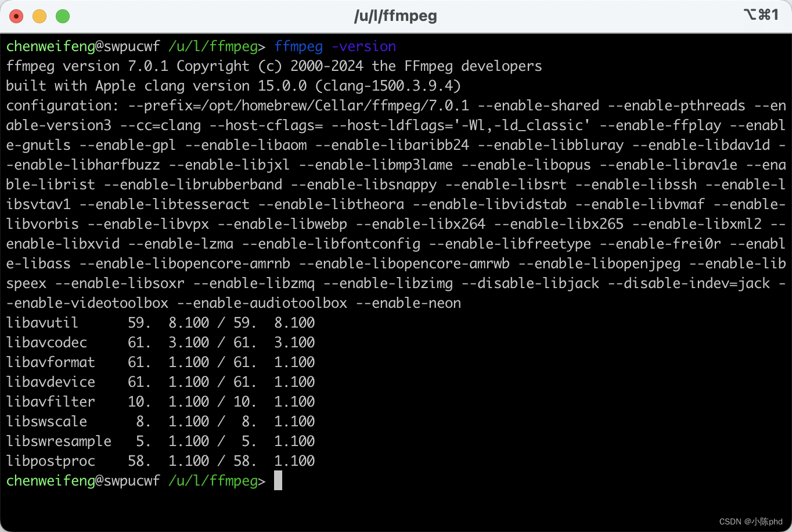Click the '--enable-libx264' flag

(420, 224)
